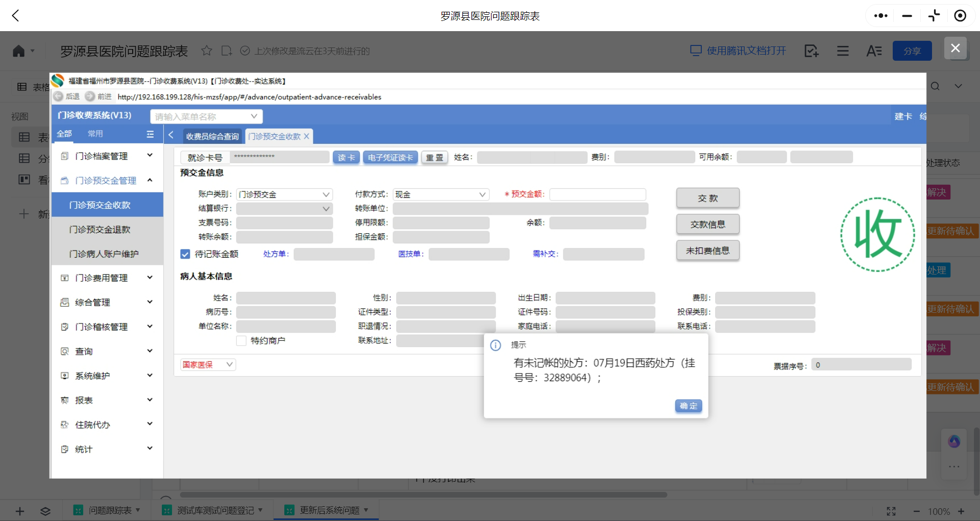Go back using the top-left arrow
Image resolution: width=980 pixels, height=521 pixels.
[x=16, y=16]
